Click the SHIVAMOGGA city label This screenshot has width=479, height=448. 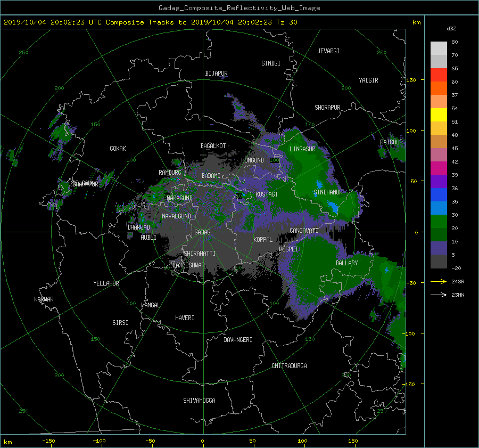(x=199, y=401)
